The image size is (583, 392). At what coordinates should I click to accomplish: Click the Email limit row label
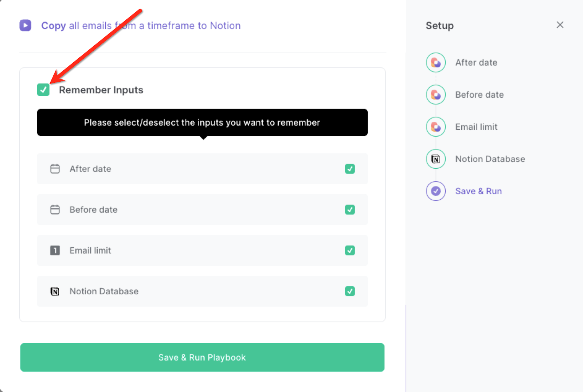coord(90,250)
